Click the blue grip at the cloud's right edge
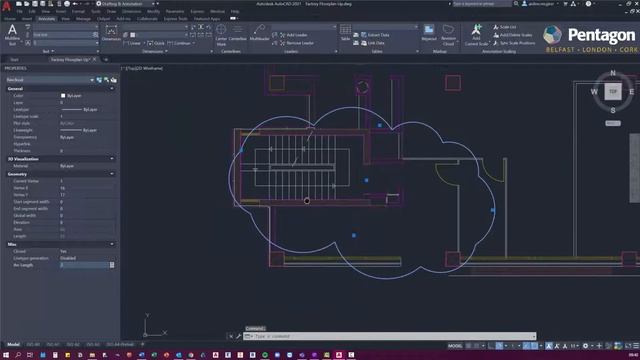 tap(493, 210)
